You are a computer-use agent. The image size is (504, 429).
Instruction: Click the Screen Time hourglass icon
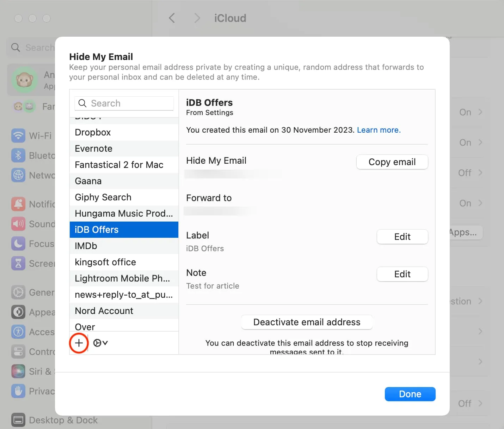pyautogui.click(x=18, y=263)
